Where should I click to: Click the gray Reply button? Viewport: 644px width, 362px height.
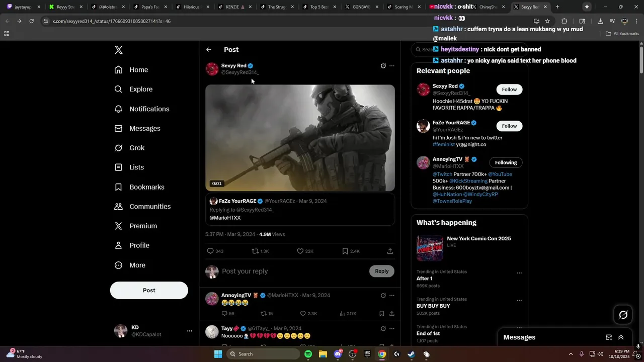pyautogui.click(x=382, y=271)
